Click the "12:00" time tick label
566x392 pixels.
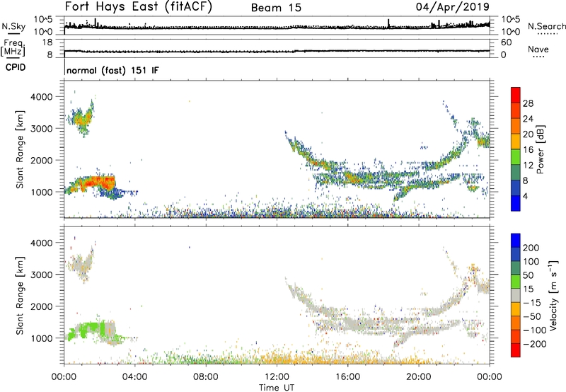pyautogui.click(x=277, y=377)
